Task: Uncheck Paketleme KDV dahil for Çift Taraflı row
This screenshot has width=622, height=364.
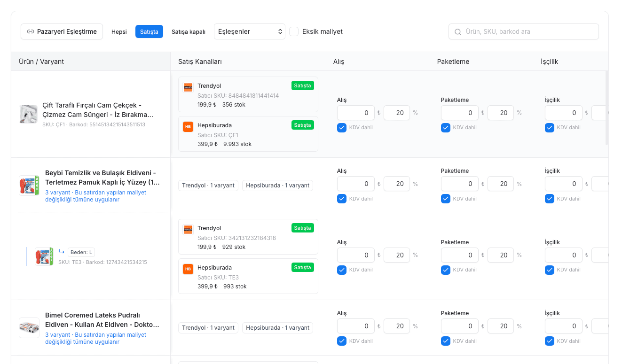Action: pyautogui.click(x=446, y=127)
